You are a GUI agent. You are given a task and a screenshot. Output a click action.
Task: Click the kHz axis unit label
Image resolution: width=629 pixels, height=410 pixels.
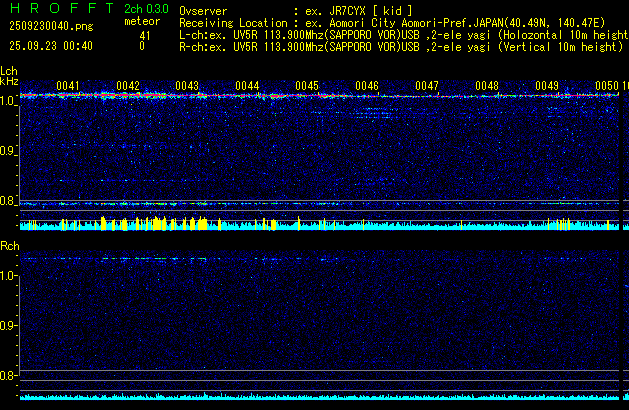click(x=9, y=81)
